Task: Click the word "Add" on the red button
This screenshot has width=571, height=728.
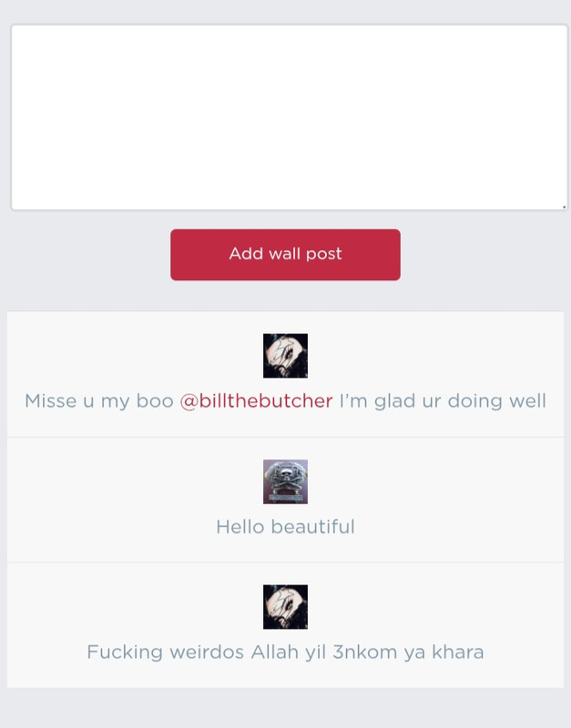Action: pyautogui.click(x=246, y=254)
